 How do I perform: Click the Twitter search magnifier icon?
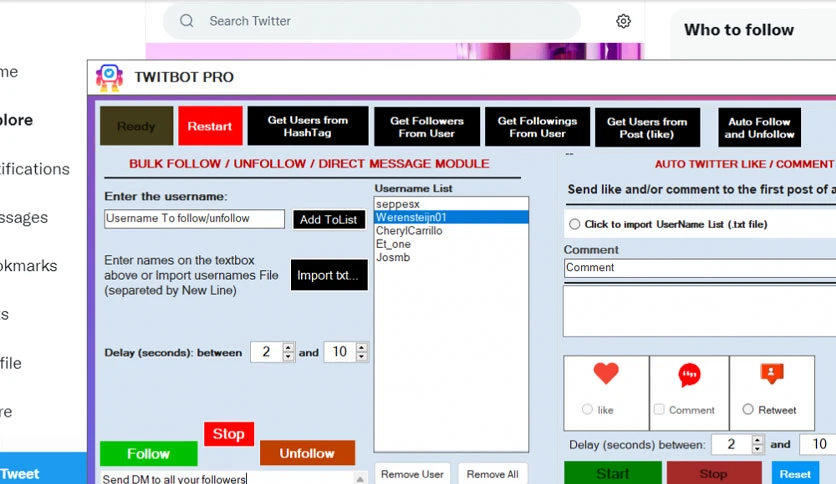pos(187,21)
